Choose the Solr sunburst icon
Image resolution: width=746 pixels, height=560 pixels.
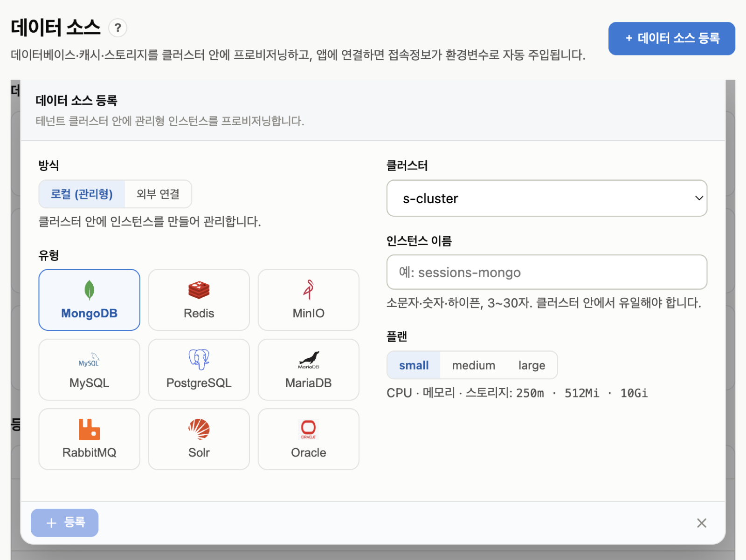click(199, 429)
